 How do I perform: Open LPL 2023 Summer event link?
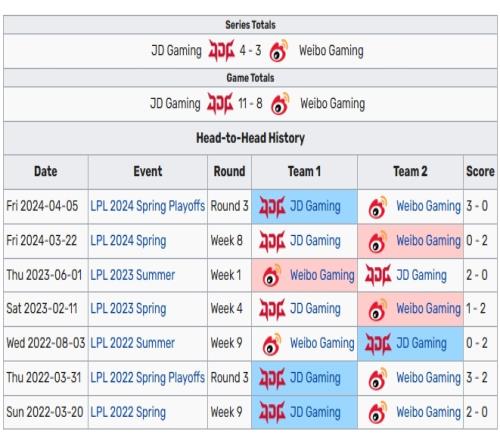pos(133,275)
